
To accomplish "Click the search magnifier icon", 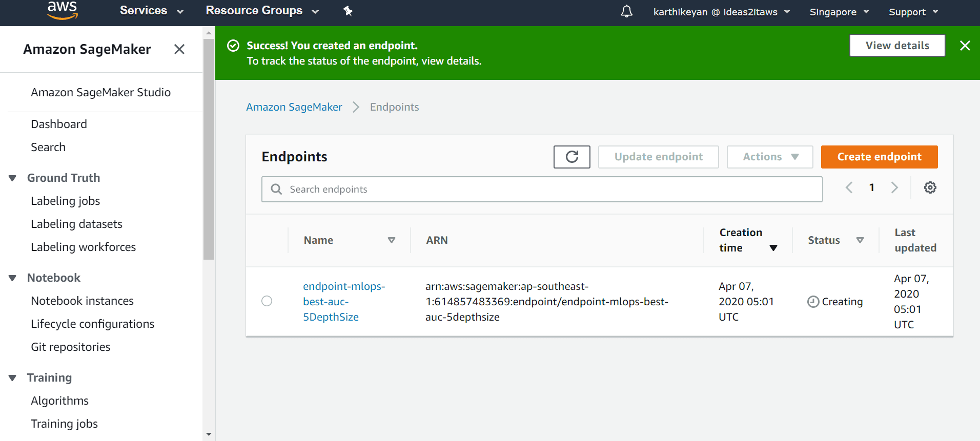I will 276,189.
